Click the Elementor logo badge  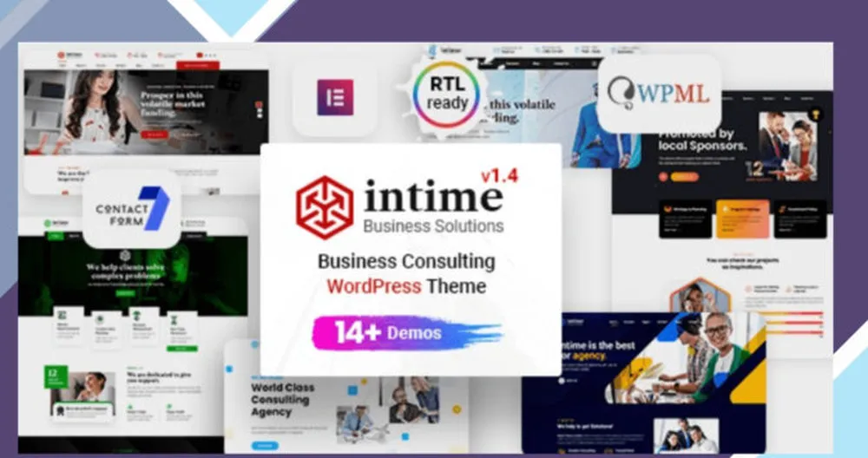(x=334, y=98)
